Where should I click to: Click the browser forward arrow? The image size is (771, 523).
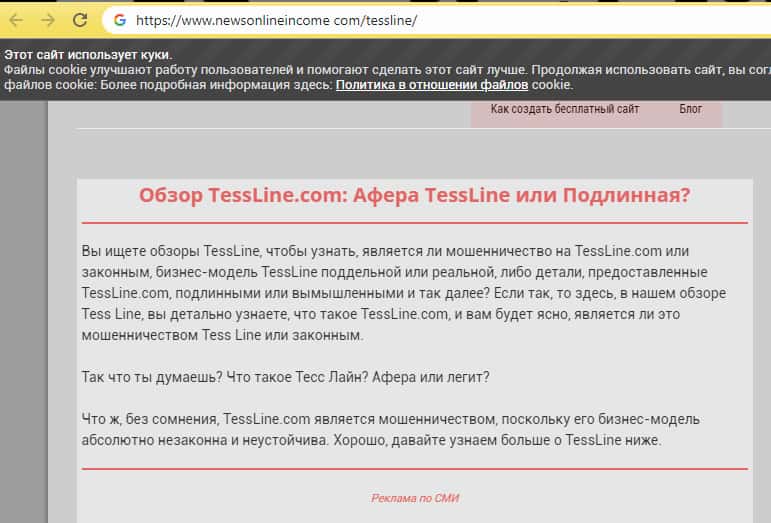[x=48, y=20]
